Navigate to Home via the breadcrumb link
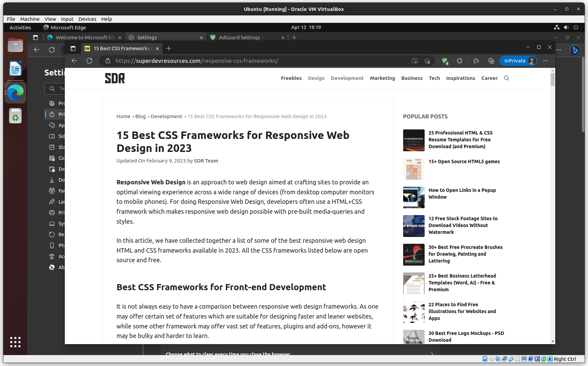This screenshot has width=588, height=366. pyautogui.click(x=123, y=116)
